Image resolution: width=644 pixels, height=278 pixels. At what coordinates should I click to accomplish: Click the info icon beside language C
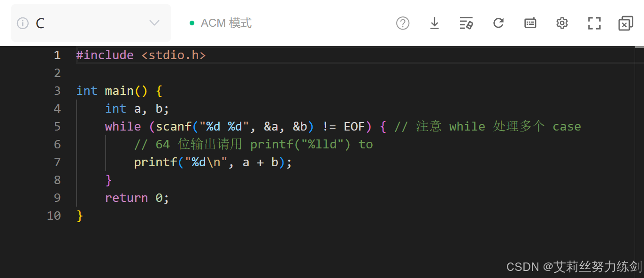point(23,23)
